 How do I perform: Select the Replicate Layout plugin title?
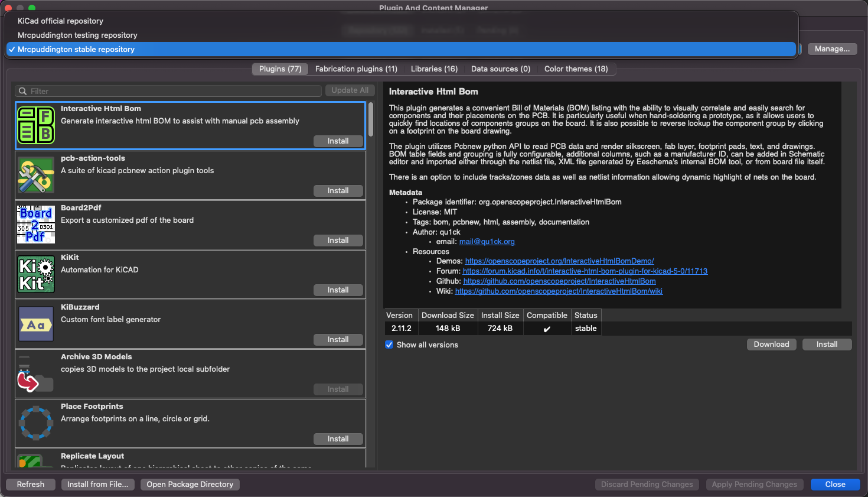[x=93, y=456]
